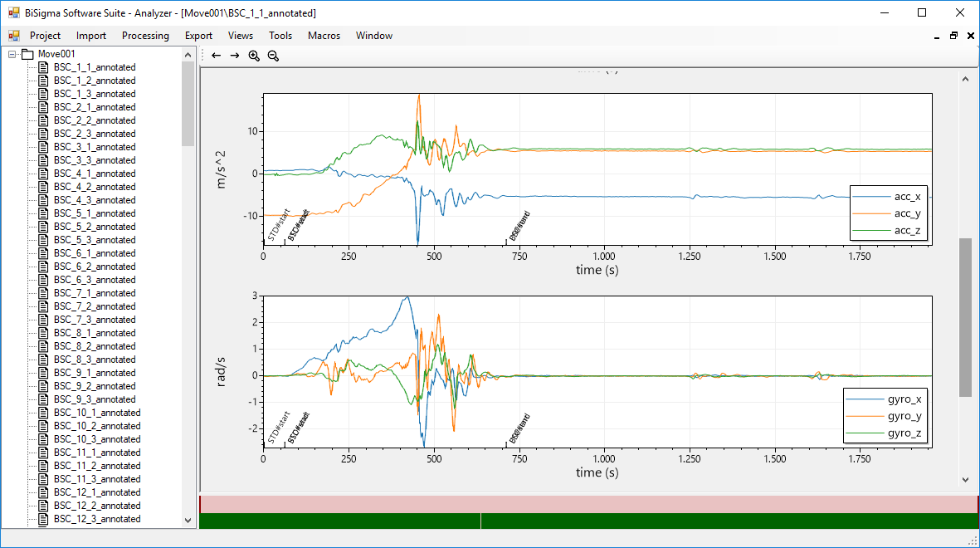Screen dimensions: 980x548
Task: Select BSC_5_2_annotated file entry
Action: tap(95, 227)
